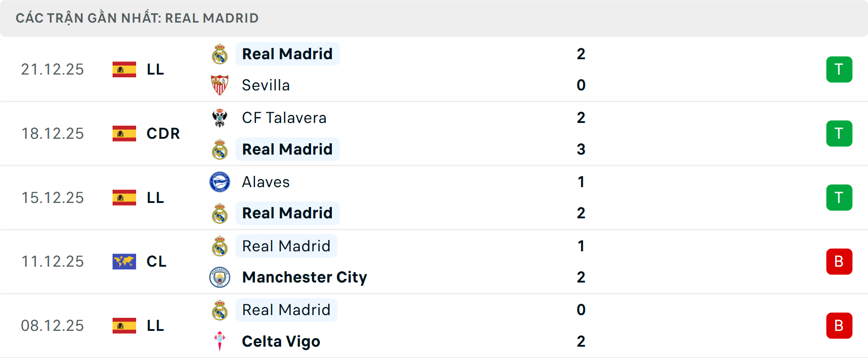The width and height of the screenshot is (868, 358).
Task: Click the Champions League globe icon beside CL
Action: pyautogui.click(x=123, y=261)
